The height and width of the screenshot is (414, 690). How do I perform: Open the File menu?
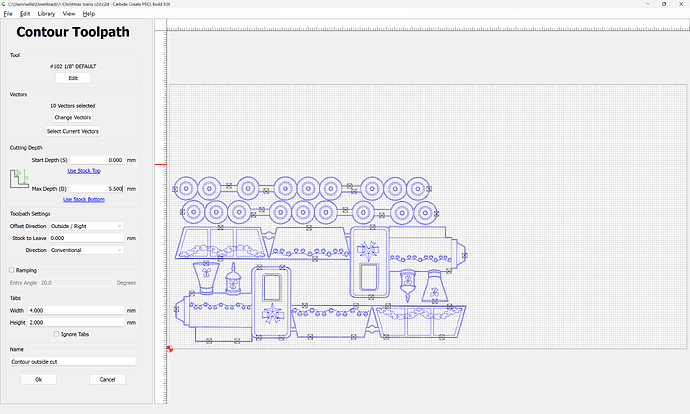coord(8,14)
